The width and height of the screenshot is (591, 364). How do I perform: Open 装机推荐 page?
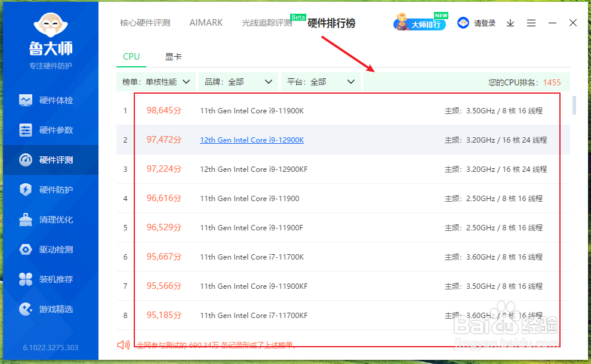[51, 279]
